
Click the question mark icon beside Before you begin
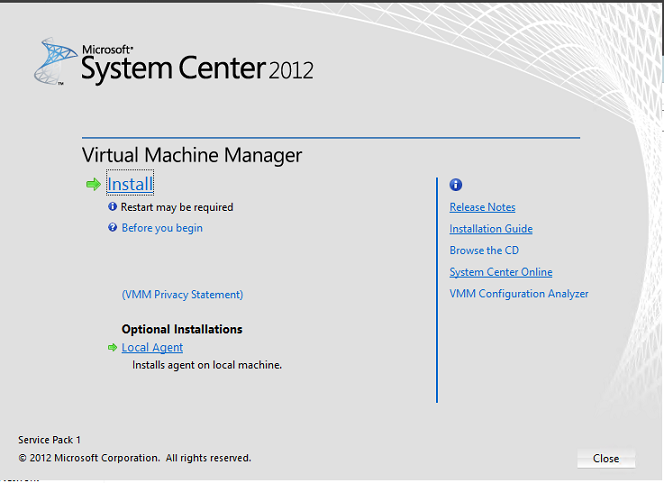[112, 227]
